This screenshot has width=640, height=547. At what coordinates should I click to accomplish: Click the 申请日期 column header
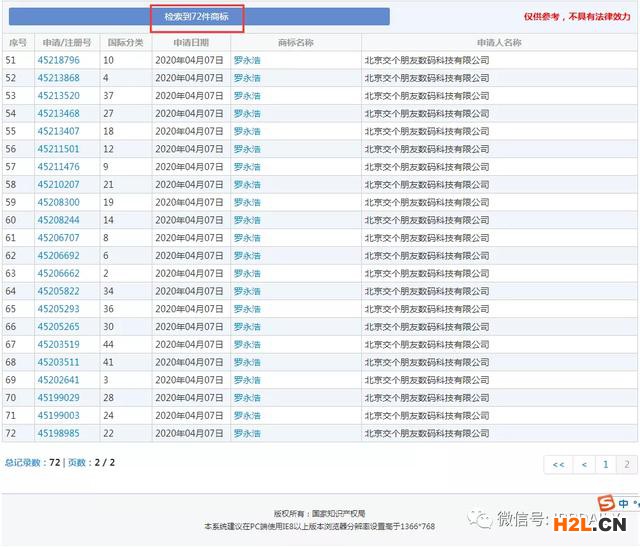pos(191,42)
